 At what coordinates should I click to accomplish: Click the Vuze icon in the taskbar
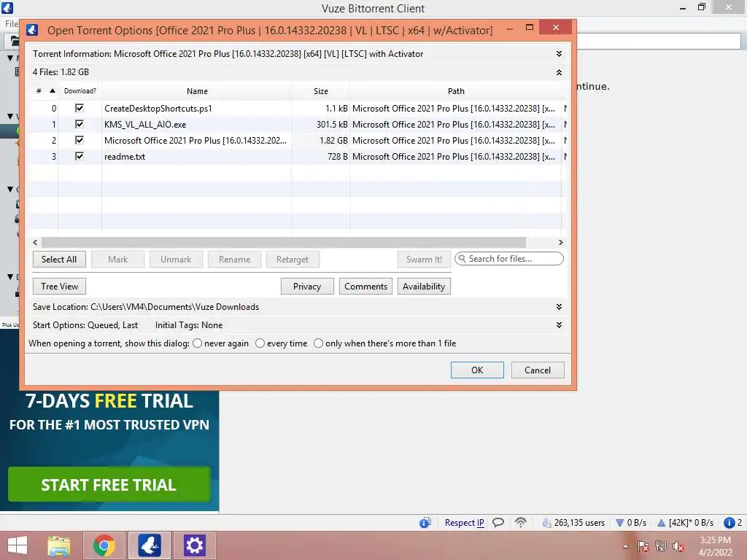149,545
